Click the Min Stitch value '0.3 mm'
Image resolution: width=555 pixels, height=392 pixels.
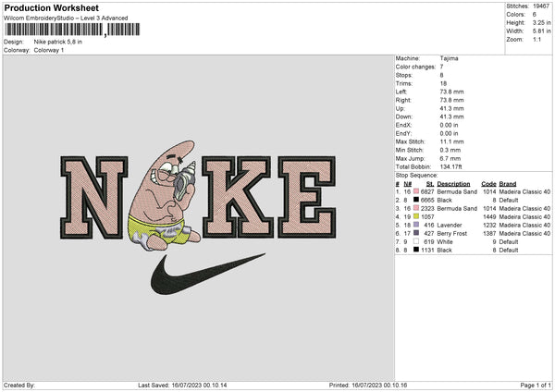450,150
